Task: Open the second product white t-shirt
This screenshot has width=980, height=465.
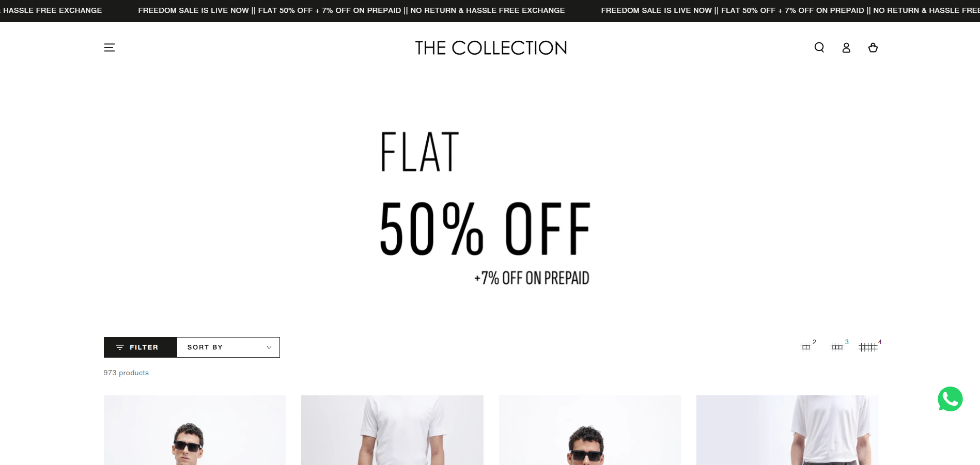Action: [x=392, y=430]
